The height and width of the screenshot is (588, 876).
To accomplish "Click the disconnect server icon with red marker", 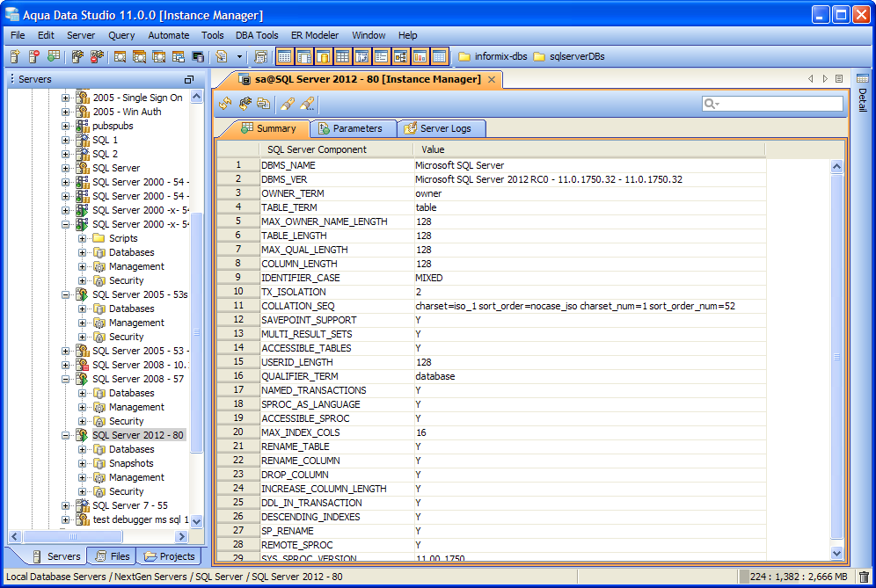I will pyautogui.click(x=95, y=55).
